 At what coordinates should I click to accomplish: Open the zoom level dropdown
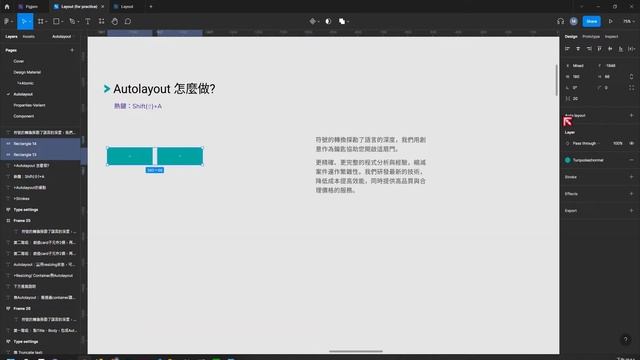tap(628, 21)
